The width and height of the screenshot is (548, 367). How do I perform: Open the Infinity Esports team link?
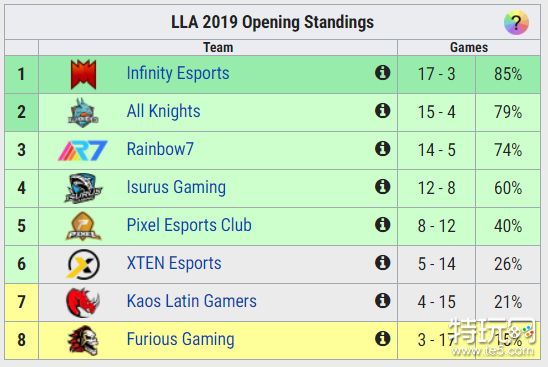point(178,73)
